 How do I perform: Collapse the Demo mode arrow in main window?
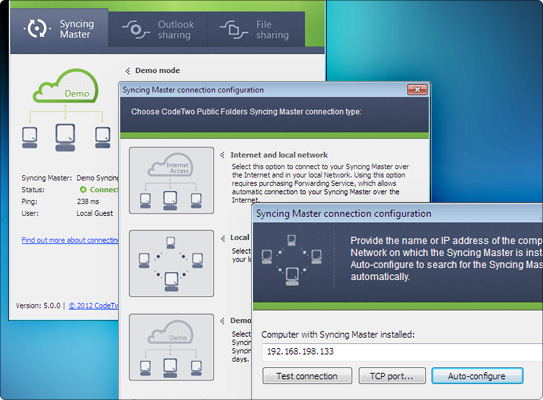[x=127, y=71]
